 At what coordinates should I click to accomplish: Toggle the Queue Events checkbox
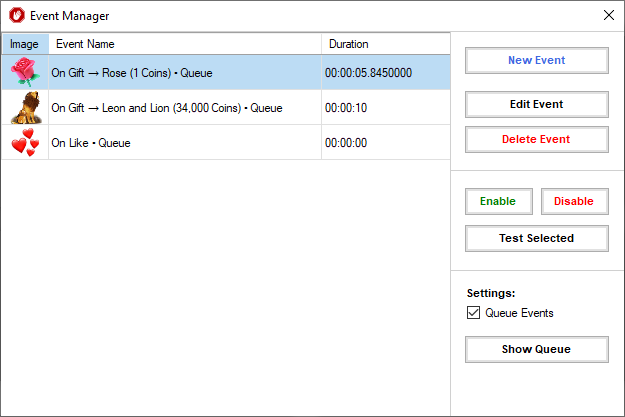tap(474, 313)
